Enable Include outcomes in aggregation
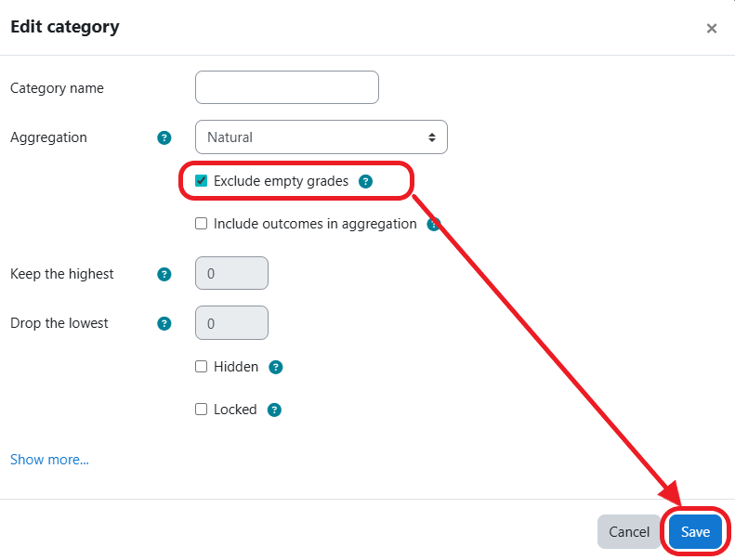This screenshot has width=735, height=560. 201,224
